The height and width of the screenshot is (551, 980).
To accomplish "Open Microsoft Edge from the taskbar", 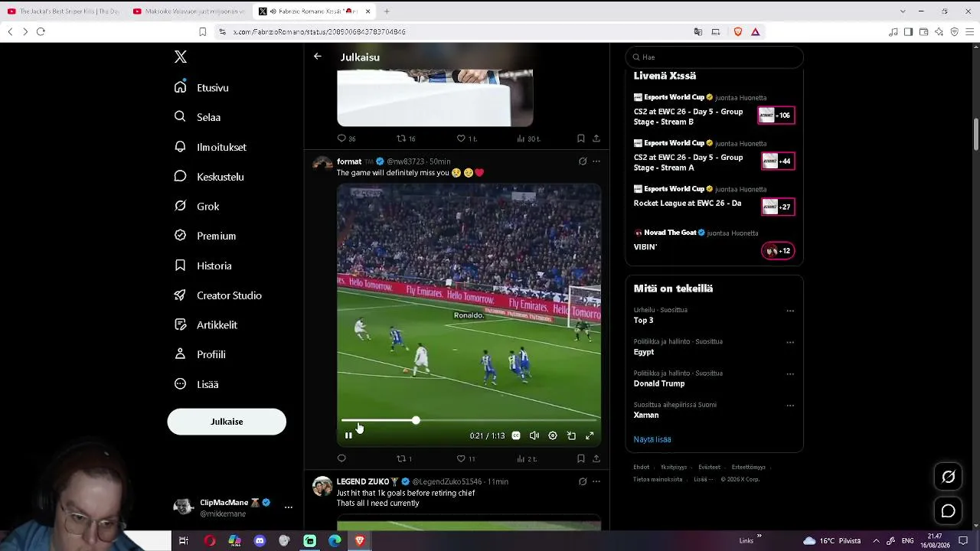I will (x=335, y=541).
